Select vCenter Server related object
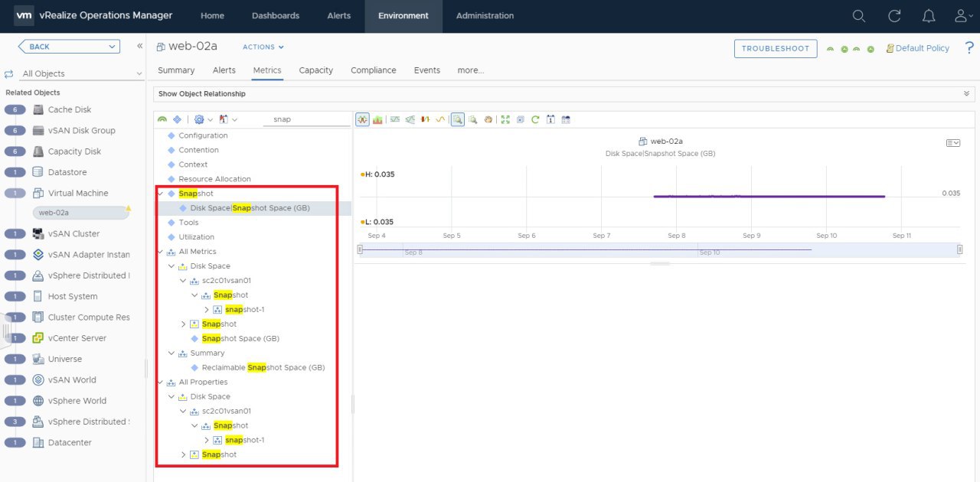Viewport: 980px width, 482px height. click(77, 338)
